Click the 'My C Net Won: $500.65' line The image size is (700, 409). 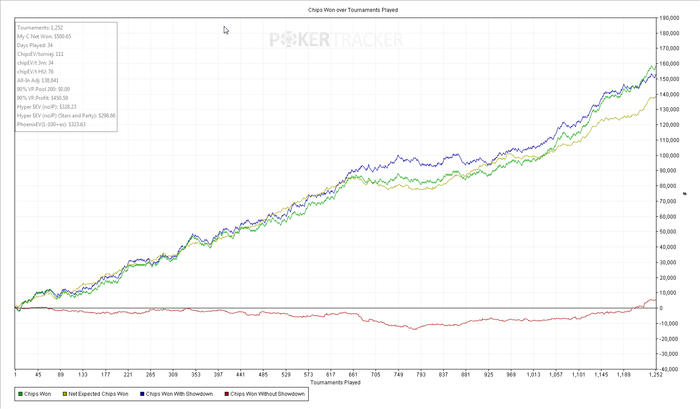tap(44, 37)
